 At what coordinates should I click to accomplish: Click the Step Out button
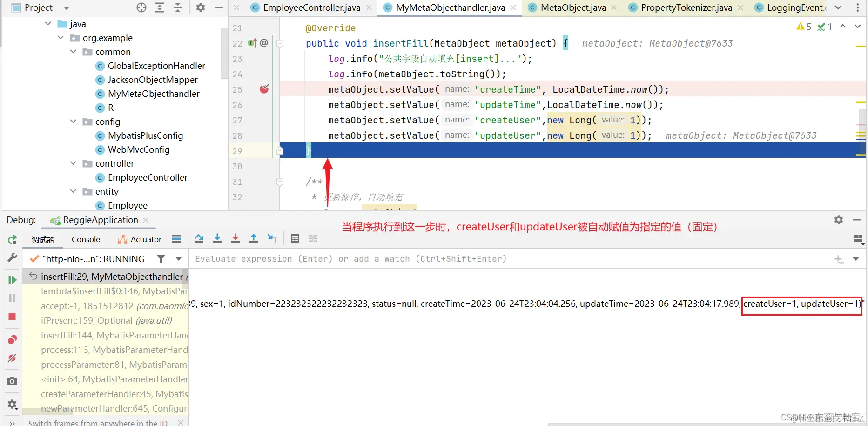click(x=254, y=238)
